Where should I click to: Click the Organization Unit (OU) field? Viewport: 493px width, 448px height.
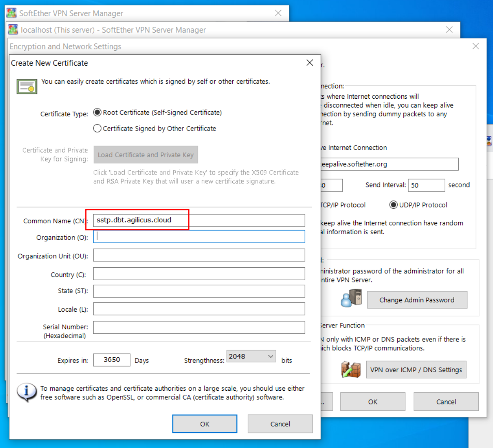coord(199,256)
